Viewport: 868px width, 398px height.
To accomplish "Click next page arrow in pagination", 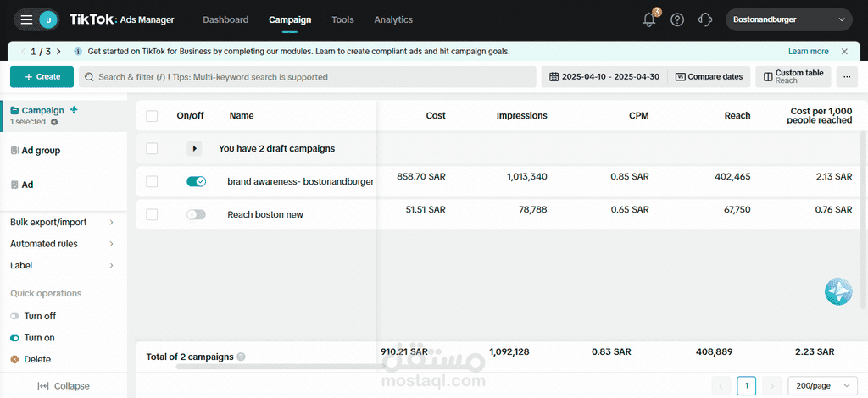I will [771, 385].
